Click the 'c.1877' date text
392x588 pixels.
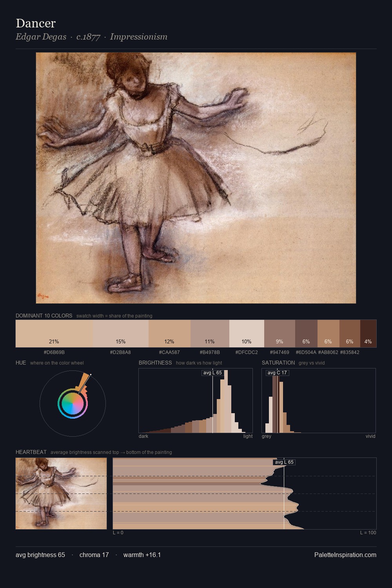tap(88, 37)
